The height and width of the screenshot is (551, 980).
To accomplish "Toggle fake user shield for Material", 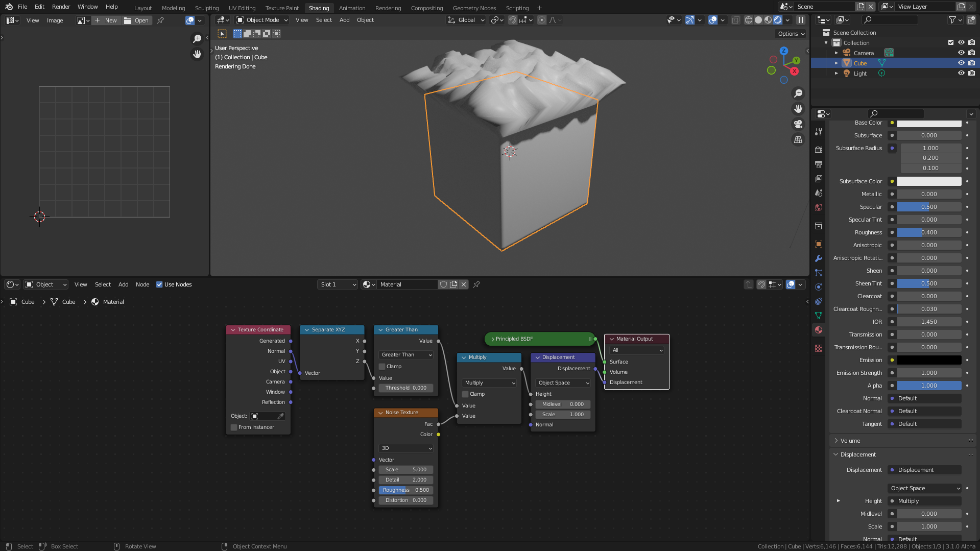I will click(444, 284).
